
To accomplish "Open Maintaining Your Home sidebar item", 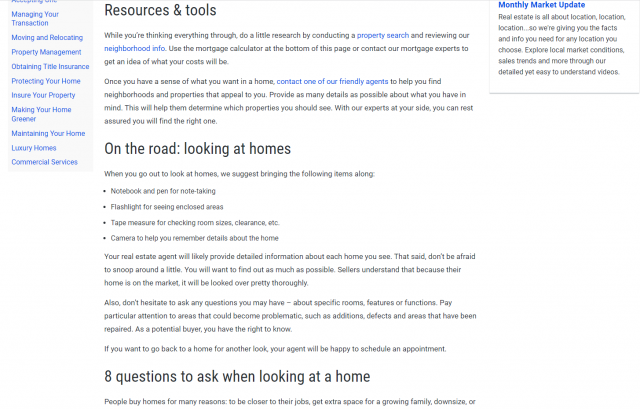I will 48,133.
